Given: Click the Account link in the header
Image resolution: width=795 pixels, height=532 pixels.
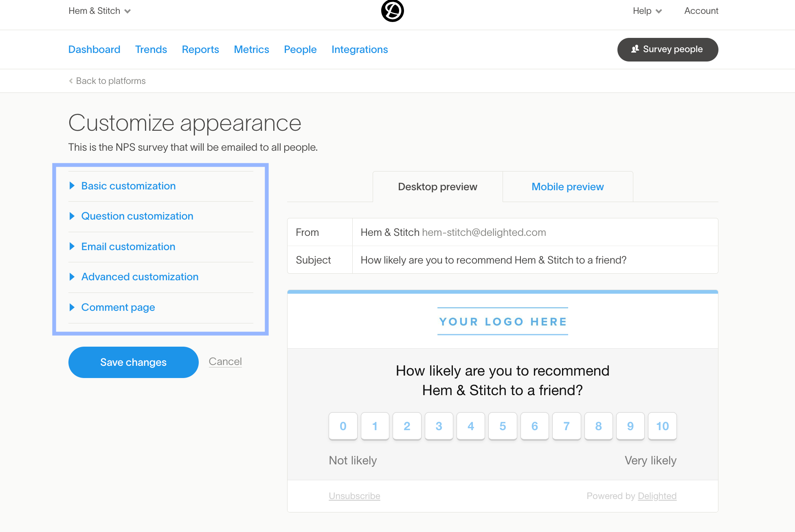Looking at the screenshot, I should (x=701, y=11).
